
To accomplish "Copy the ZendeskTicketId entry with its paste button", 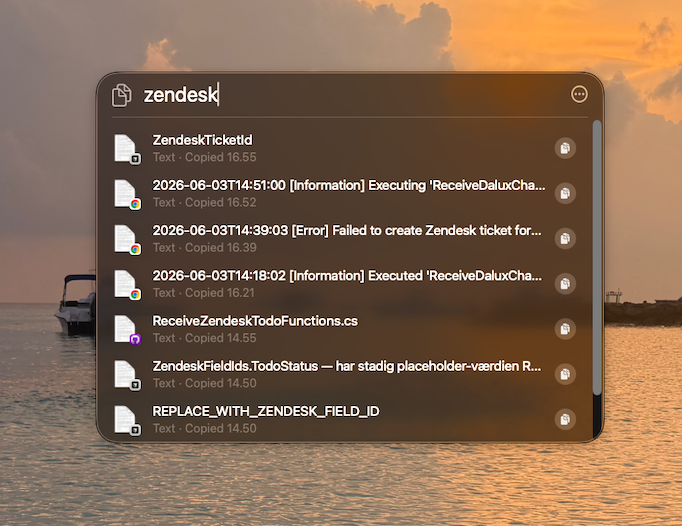I will click(x=565, y=148).
